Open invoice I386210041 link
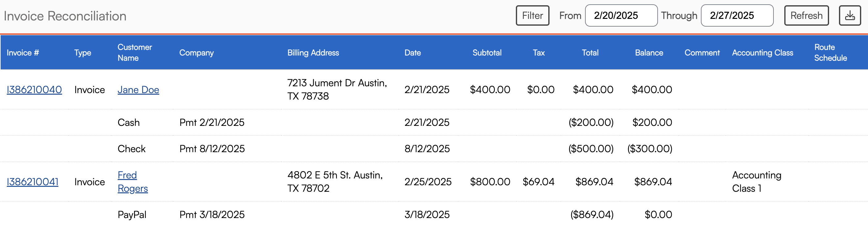 pos(32,182)
